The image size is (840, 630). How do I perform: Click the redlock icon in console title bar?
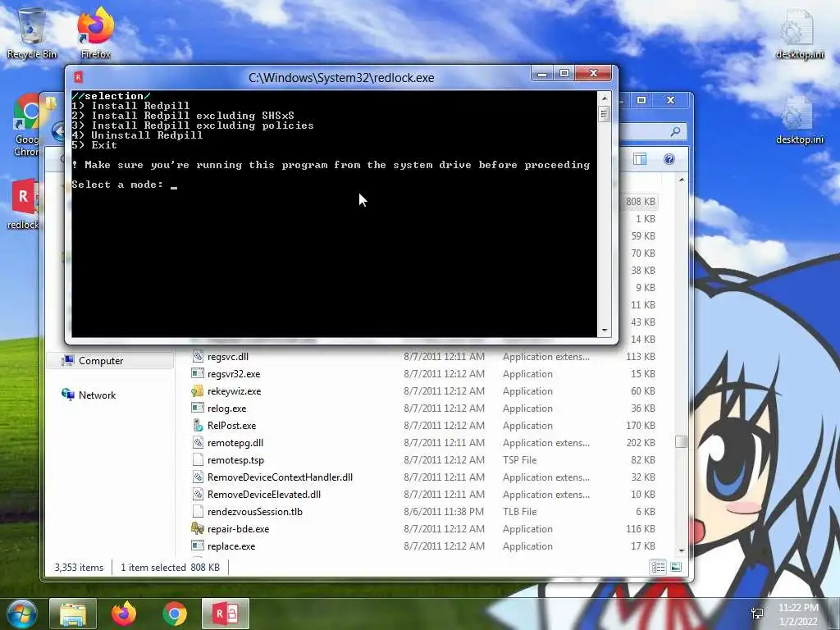click(78, 77)
